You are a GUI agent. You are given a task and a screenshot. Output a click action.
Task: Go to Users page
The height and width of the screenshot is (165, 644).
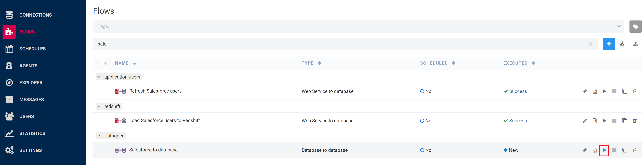point(27,117)
